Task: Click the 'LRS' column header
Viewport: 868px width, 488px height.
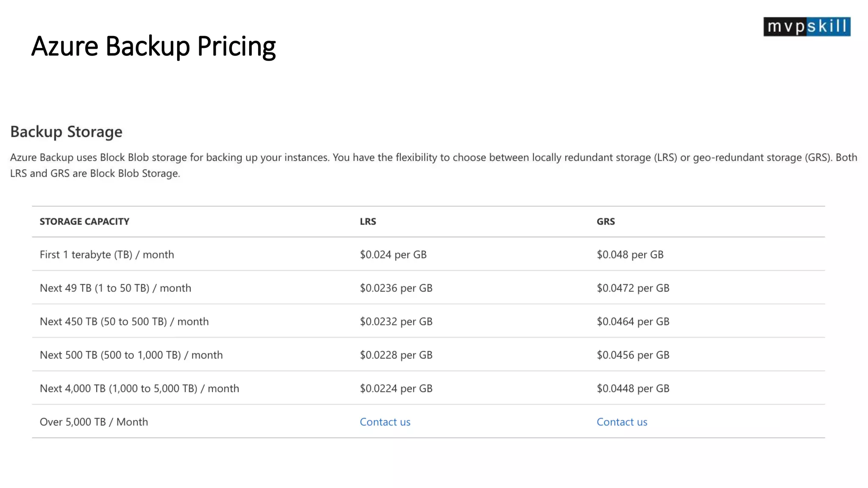Action: tap(368, 222)
